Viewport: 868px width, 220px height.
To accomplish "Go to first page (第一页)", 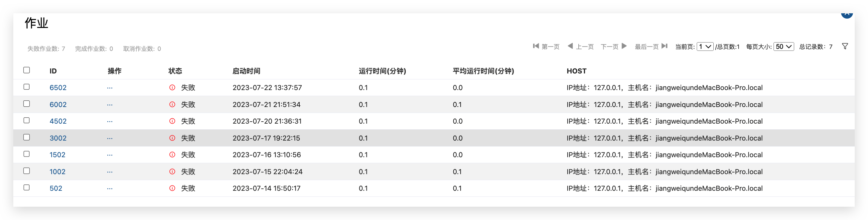I will point(546,47).
